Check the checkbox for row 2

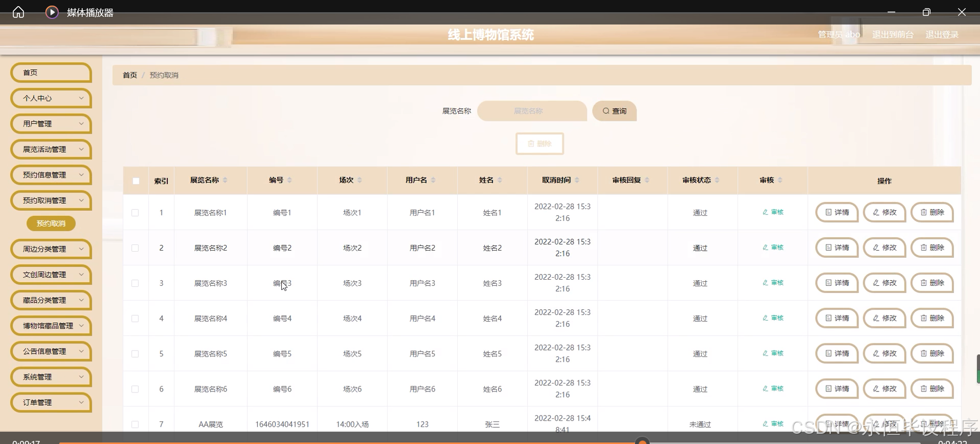[x=135, y=248]
